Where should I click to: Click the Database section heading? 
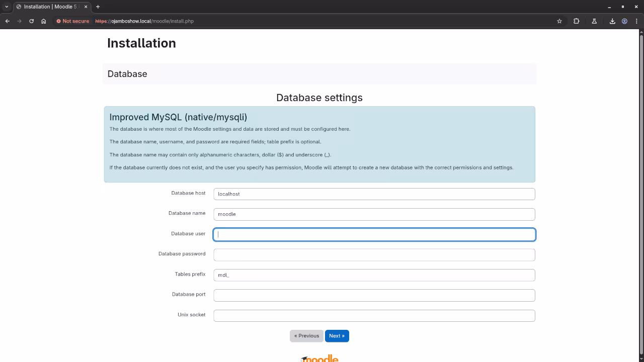click(127, 74)
